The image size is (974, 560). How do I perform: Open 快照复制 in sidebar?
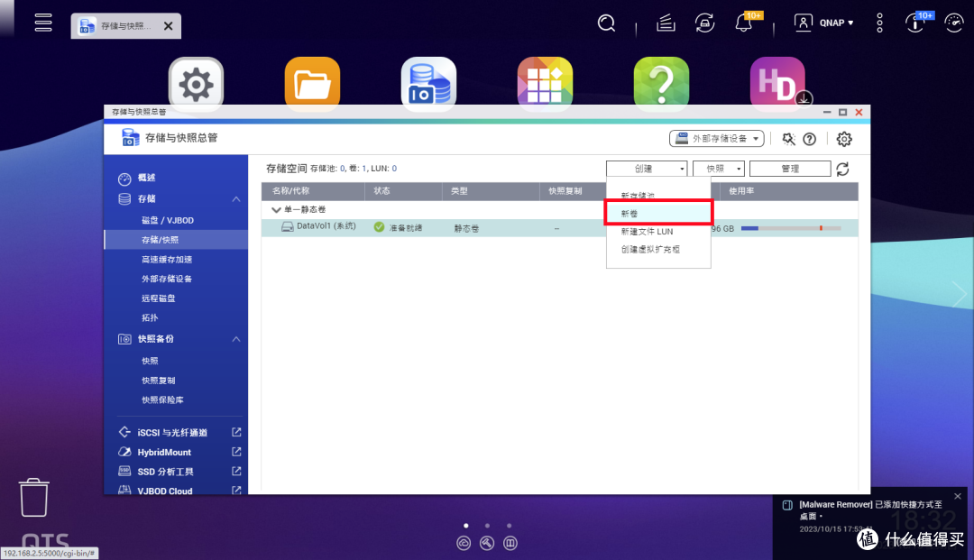pyautogui.click(x=159, y=381)
